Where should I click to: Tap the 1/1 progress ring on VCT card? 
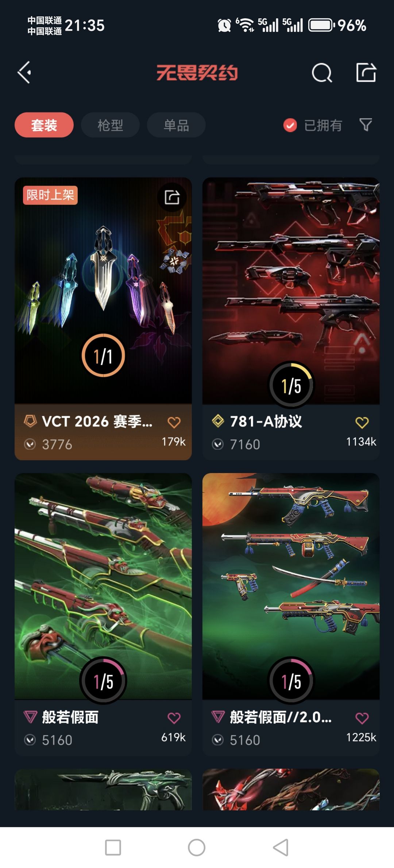click(x=103, y=355)
